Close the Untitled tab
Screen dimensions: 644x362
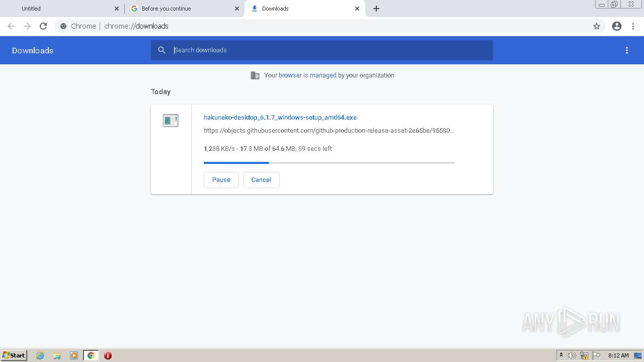[x=117, y=9]
